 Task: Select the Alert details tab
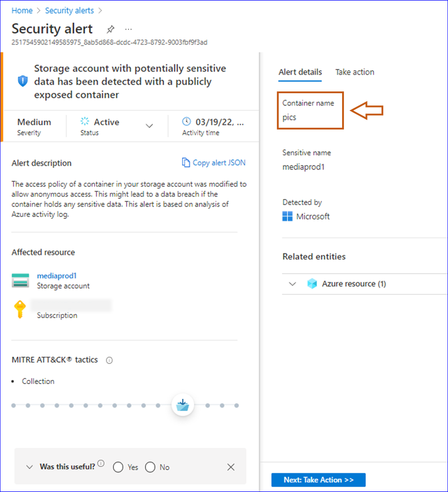click(300, 72)
